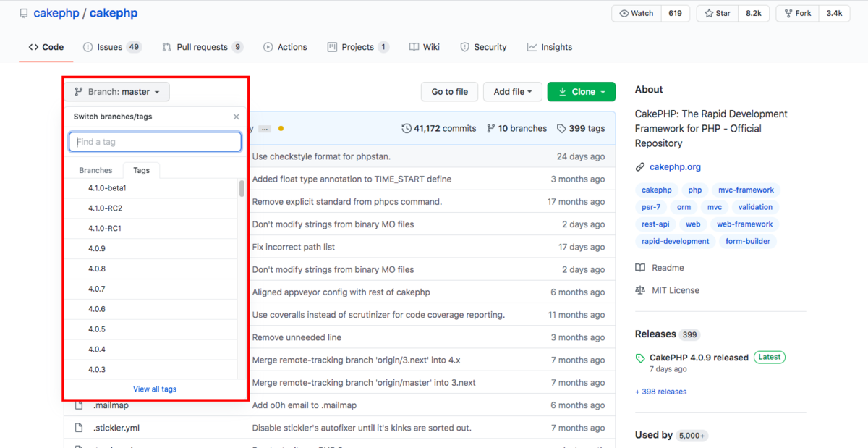Close the Switch branches/tags panel
Viewport: 868px width, 448px height.
click(x=236, y=116)
